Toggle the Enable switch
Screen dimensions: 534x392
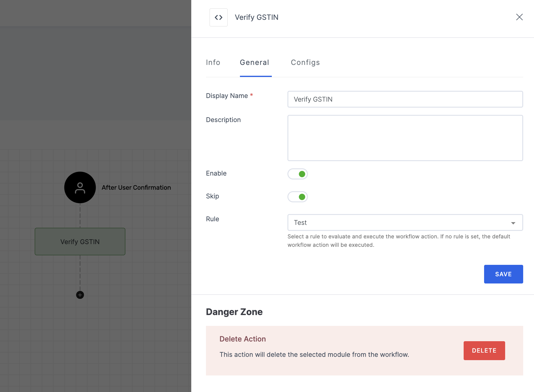click(298, 174)
